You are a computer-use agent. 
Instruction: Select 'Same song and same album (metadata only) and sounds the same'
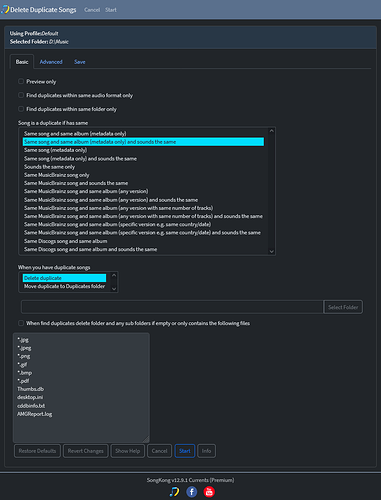point(143,142)
